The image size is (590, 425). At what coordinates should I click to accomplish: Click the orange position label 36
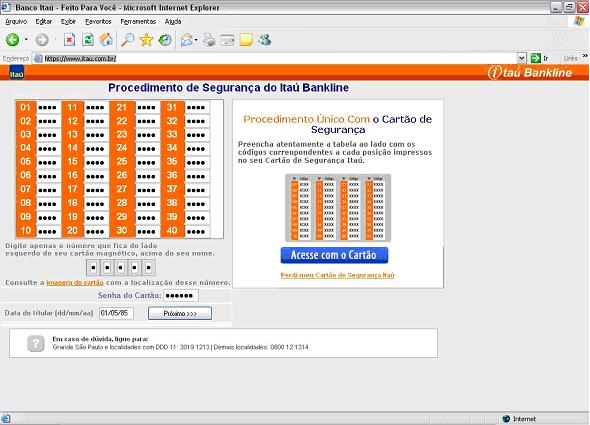172,175
